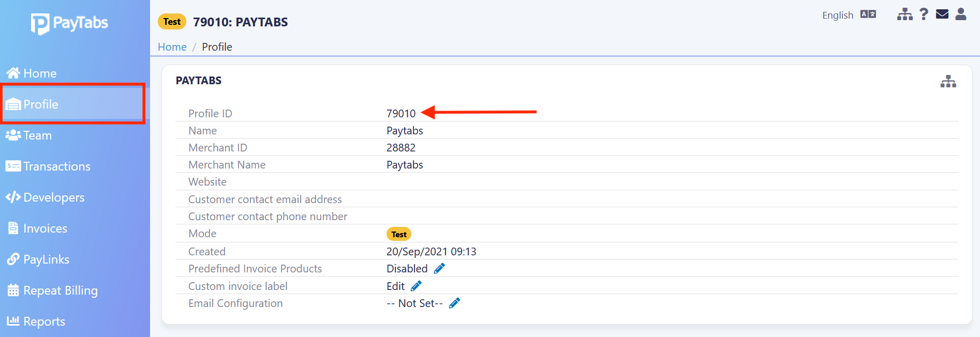Click Customer contact email address label
Viewport: 980px width, 337px height.
pos(265,200)
